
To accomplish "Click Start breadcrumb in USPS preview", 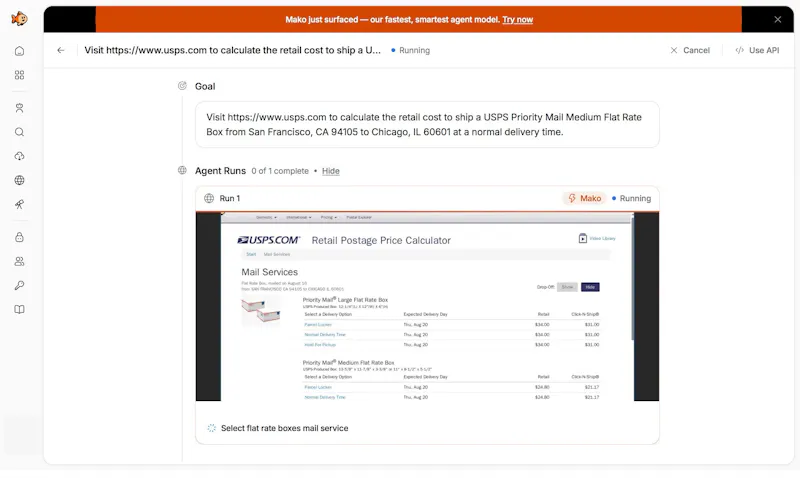I will click(x=251, y=254).
